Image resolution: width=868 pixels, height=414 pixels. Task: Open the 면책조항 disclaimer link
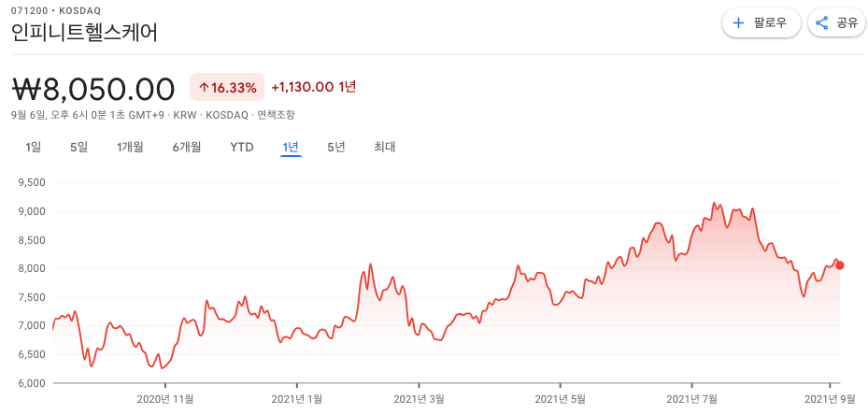(277, 115)
